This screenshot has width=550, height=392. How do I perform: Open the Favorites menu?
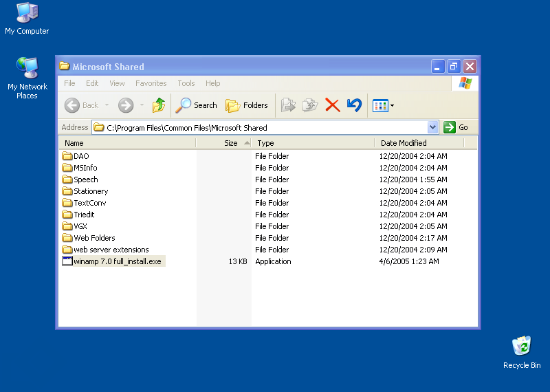pos(151,83)
